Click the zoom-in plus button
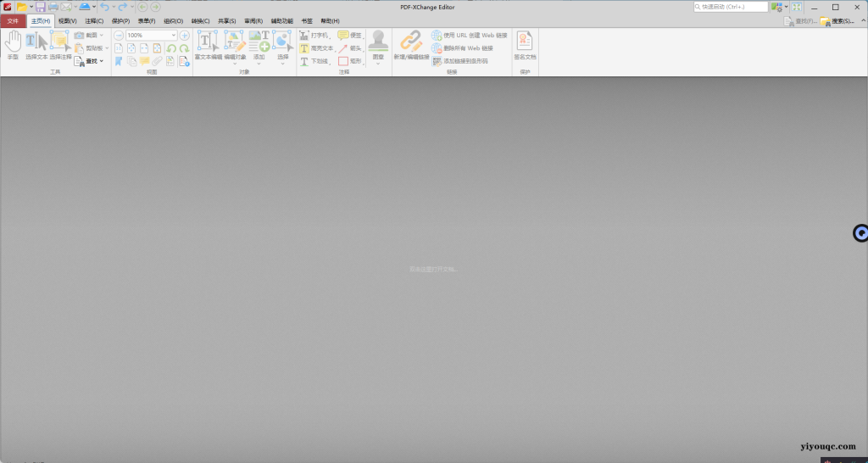The height and width of the screenshot is (463, 868). (x=185, y=36)
